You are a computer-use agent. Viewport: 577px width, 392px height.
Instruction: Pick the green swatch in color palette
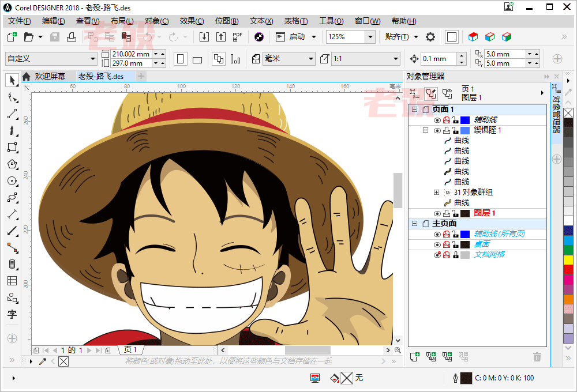tap(568, 250)
